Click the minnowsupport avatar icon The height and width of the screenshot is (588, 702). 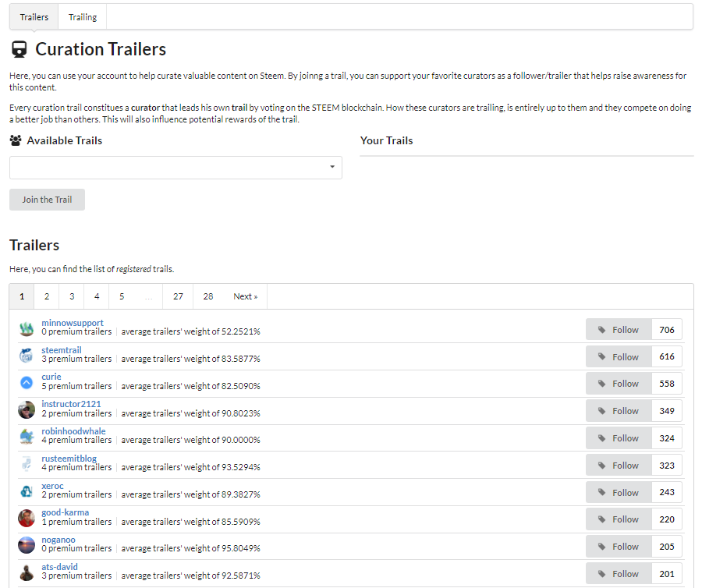coord(27,329)
